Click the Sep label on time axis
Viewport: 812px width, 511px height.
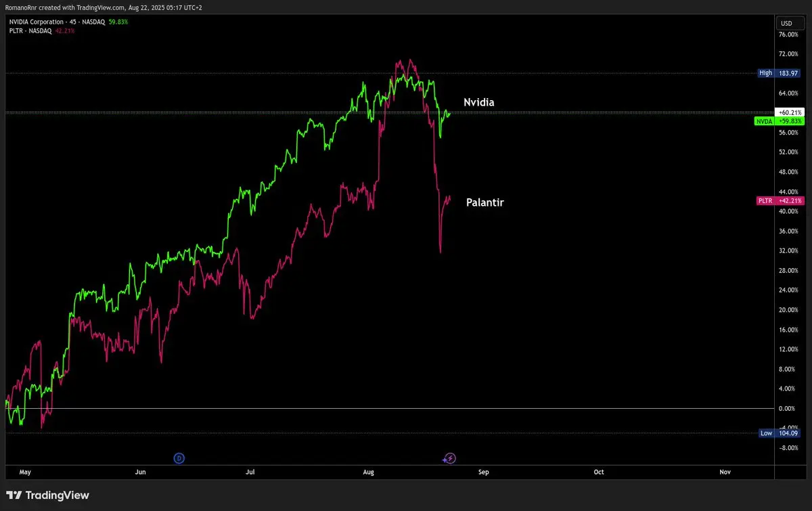[483, 471]
